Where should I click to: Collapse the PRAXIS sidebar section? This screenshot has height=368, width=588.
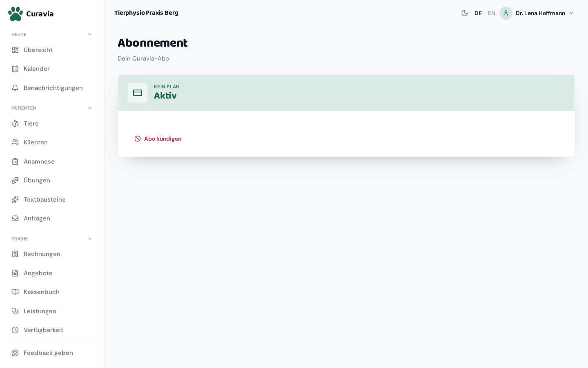(x=90, y=239)
